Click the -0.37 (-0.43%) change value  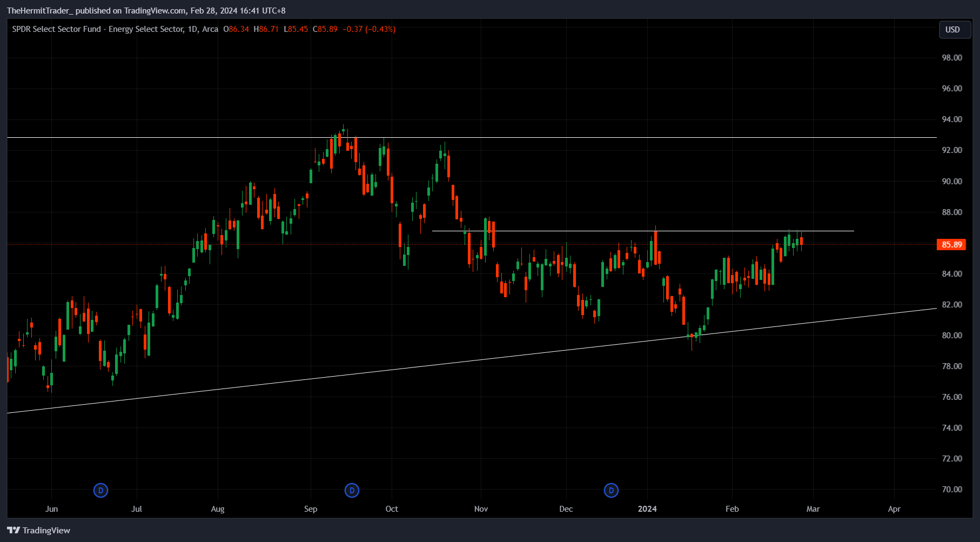[369, 29]
